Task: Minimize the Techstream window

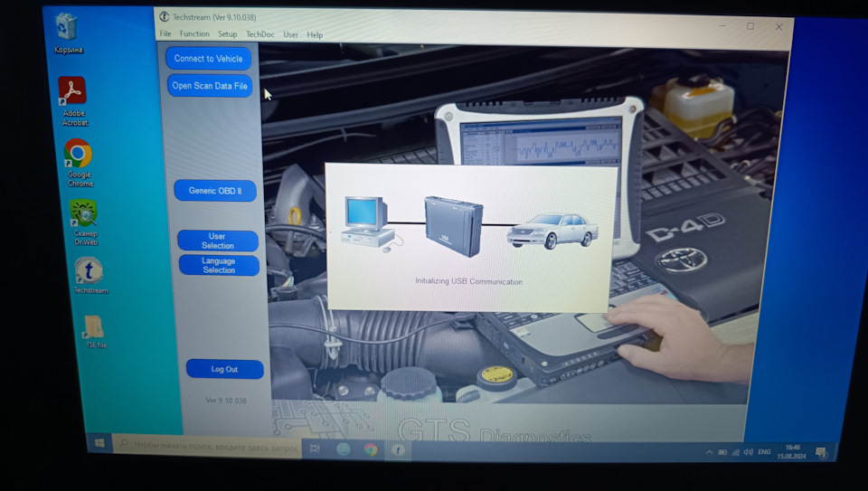Action: pyautogui.click(x=722, y=25)
